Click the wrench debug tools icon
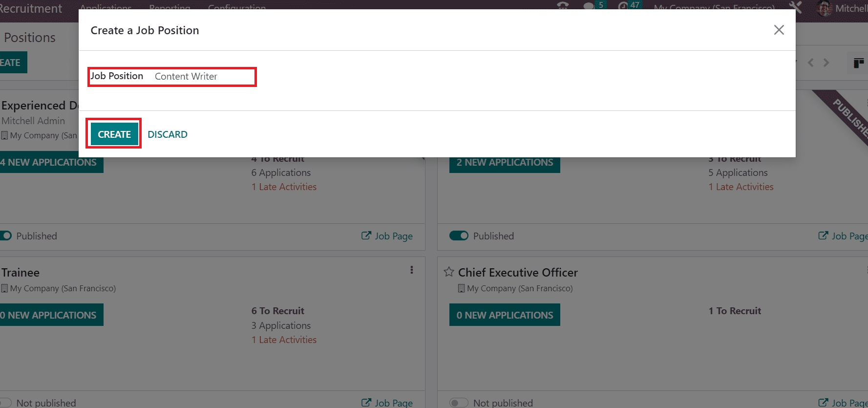Image resolution: width=868 pixels, height=408 pixels. [795, 7]
